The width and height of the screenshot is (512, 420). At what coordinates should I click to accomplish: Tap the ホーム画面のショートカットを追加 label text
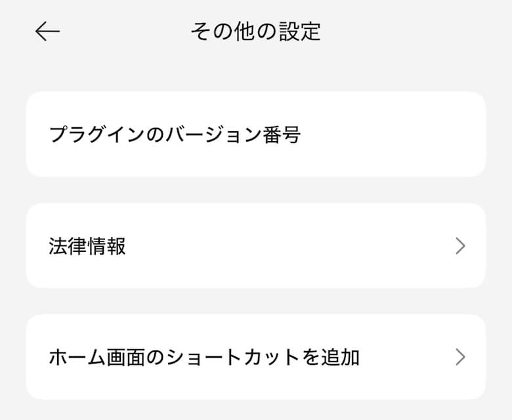tap(204, 357)
